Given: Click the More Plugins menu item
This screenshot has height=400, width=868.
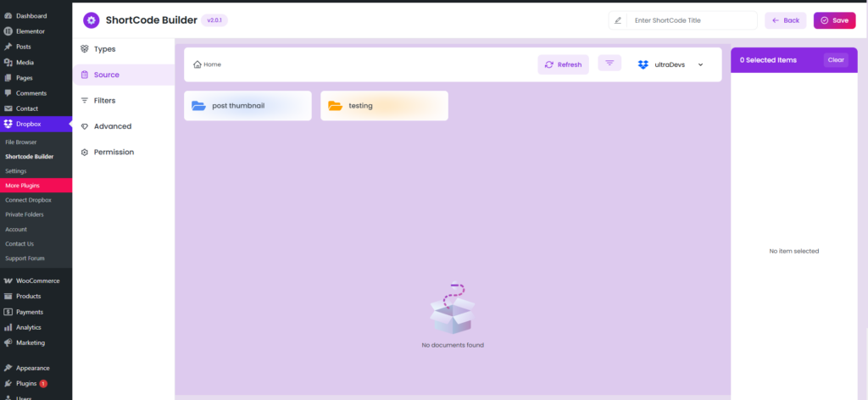Looking at the screenshot, I should tap(36, 186).
